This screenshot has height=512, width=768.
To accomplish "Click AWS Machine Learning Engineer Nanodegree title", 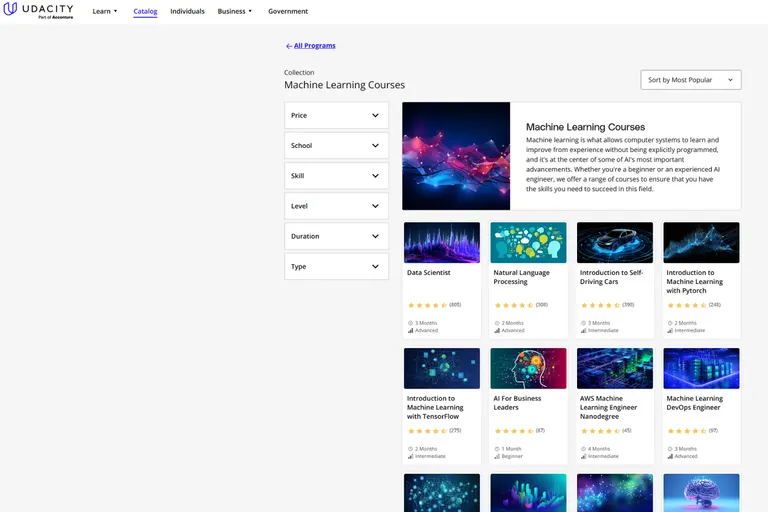I will pos(608,407).
